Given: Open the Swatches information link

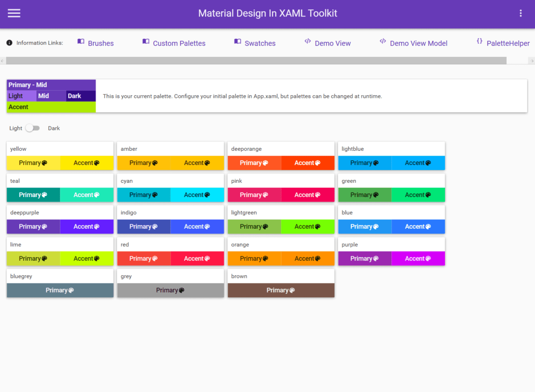Looking at the screenshot, I should 260,43.
